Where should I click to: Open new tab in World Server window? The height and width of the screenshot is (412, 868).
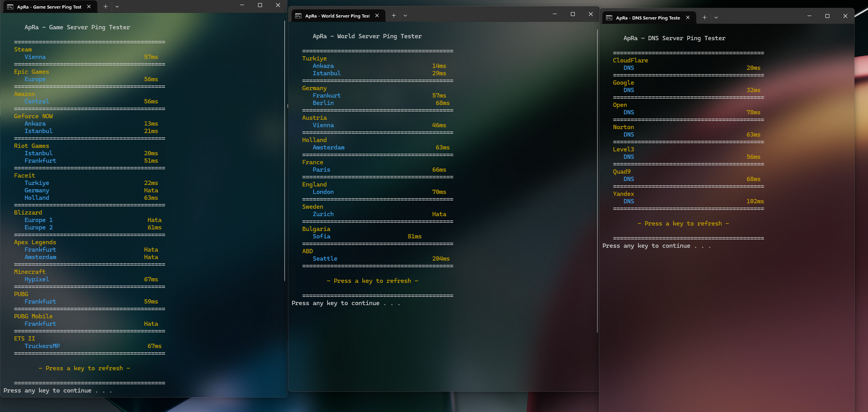tap(394, 16)
